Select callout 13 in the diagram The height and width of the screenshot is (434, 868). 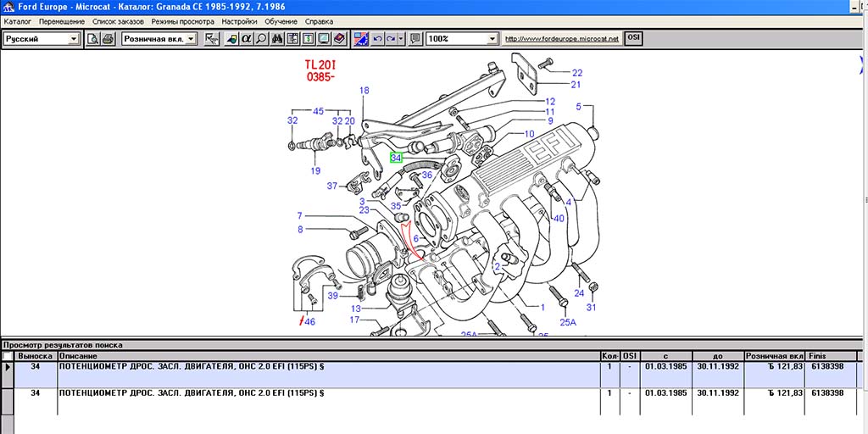pyautogui.click(x=355, y=309)
